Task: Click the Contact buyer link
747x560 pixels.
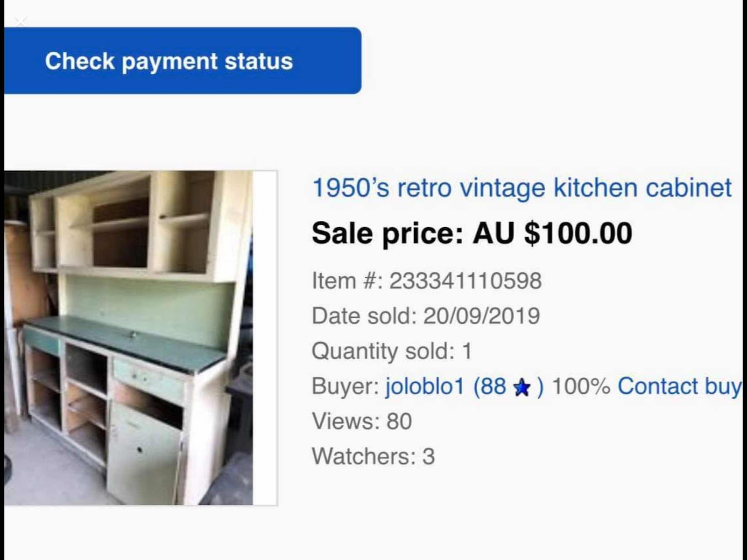Action: click(x=679, y=386)
